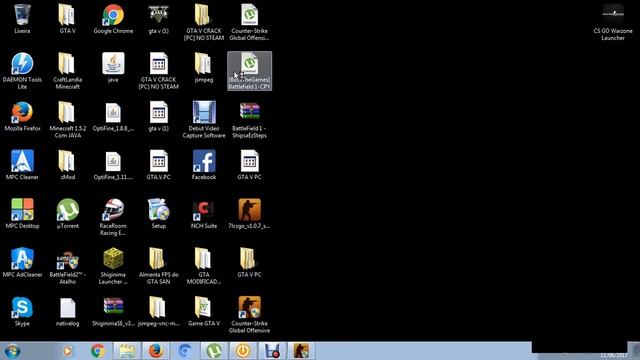Select the MPC Cleaner shortcut
The height and width of the screenshot is (360, 640).
coord(22,165)
